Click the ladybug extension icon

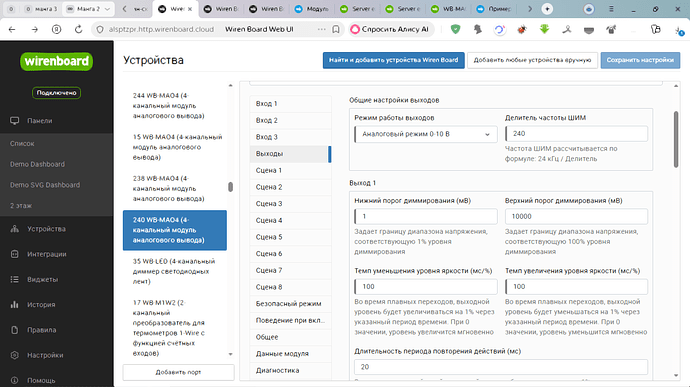pyautogui.click(x=522, y=29)
